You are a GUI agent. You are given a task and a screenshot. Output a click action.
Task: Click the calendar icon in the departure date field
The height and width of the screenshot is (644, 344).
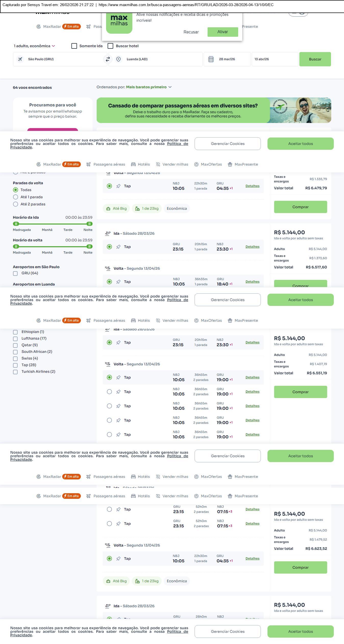coord(211,59)
